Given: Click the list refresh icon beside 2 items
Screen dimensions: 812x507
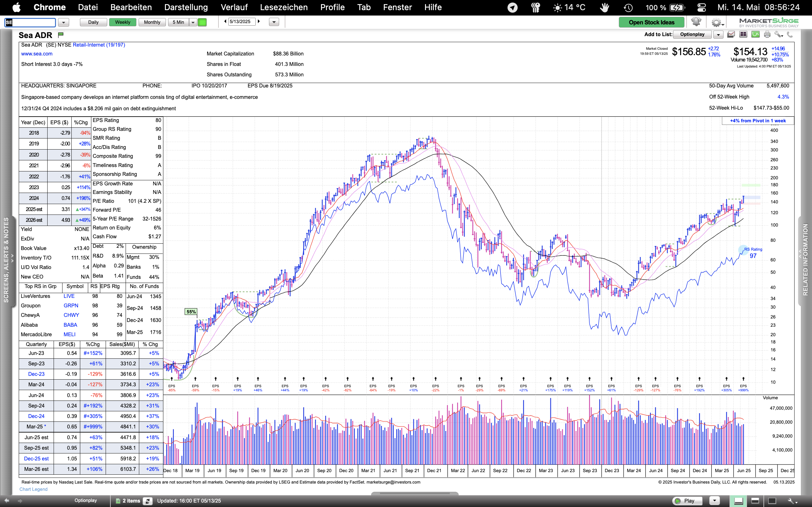Looking at the screenshot, I should tap(147, 501).
